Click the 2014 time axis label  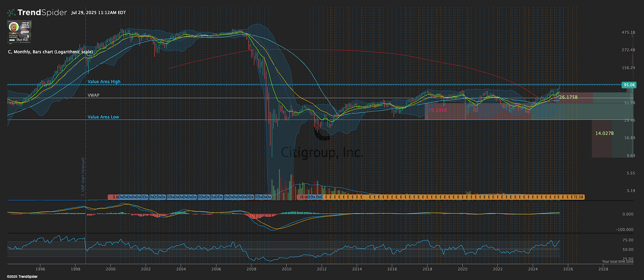357,269
